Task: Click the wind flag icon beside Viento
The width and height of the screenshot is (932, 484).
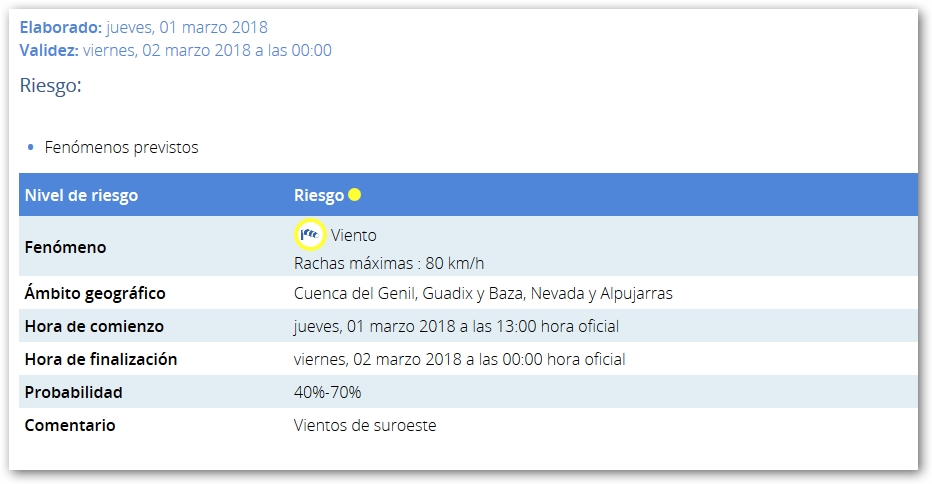Action: click(310, 235)
